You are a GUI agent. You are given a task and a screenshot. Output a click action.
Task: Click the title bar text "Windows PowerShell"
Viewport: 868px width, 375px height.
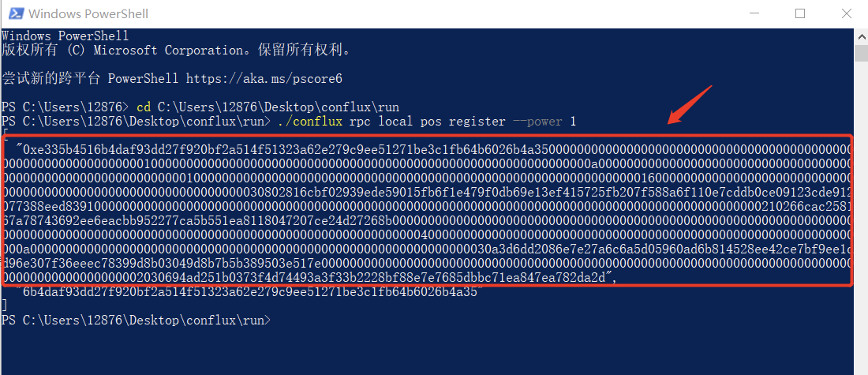click(88, 13)
